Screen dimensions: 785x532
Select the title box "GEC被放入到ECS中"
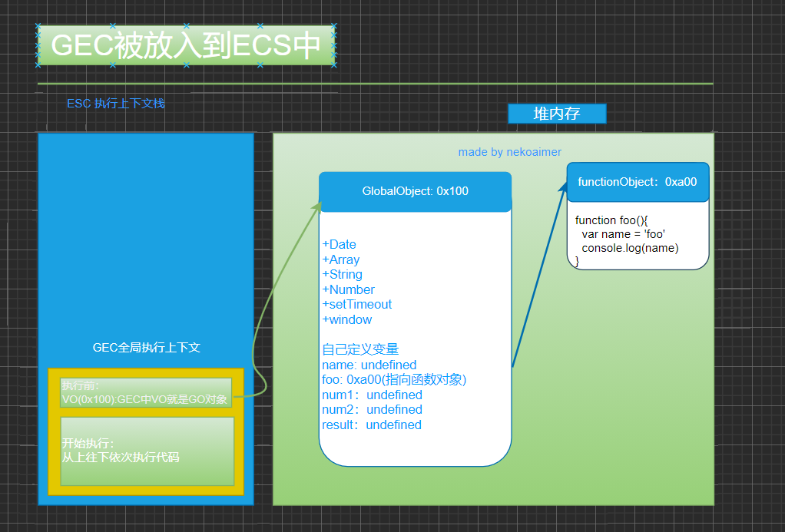pos(185,45)
